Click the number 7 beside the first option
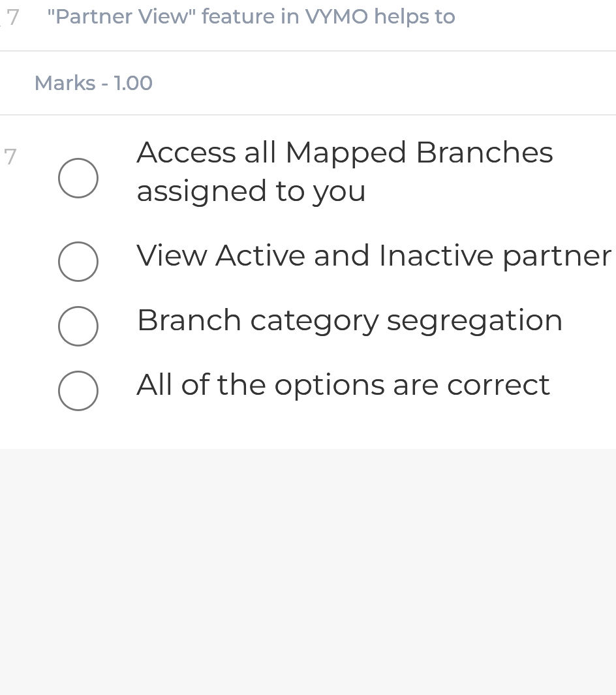The width and height of the screenshot is (616, 695). point(10,157)
